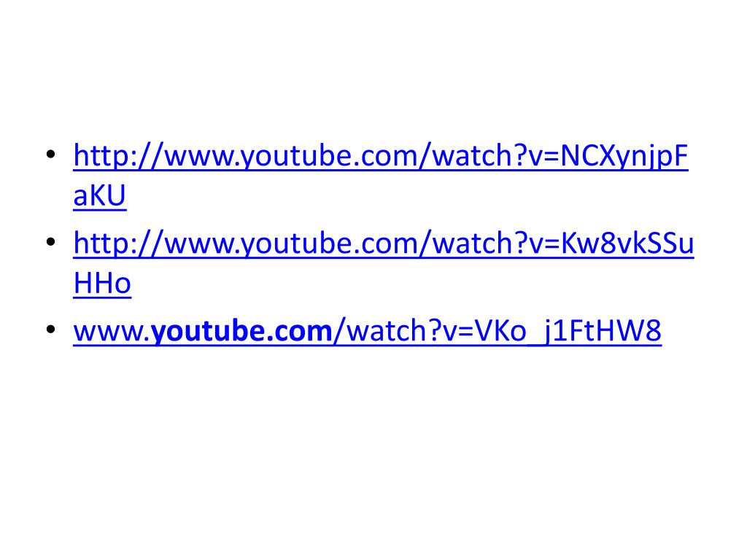Screen dimensions: 747x560
Task: Click the second bullet point marker
Action: click(x=51, y=242)
